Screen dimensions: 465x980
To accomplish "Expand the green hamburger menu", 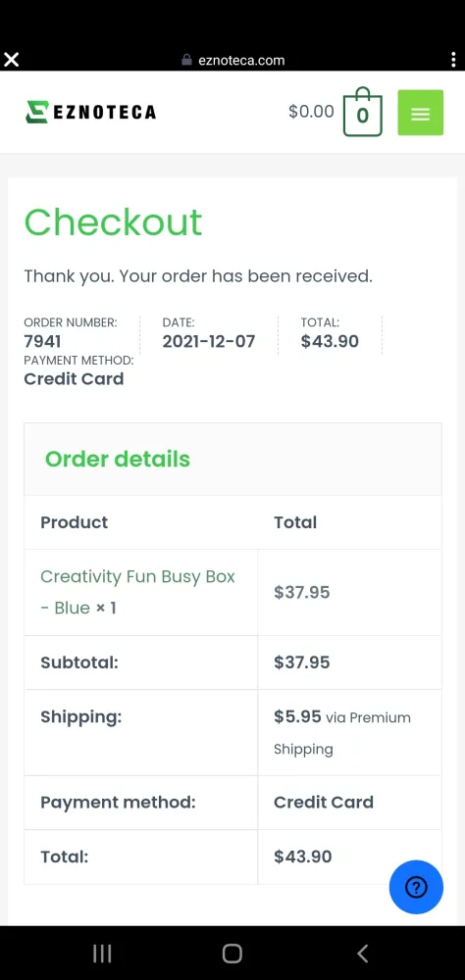I will tap(421, 113).
